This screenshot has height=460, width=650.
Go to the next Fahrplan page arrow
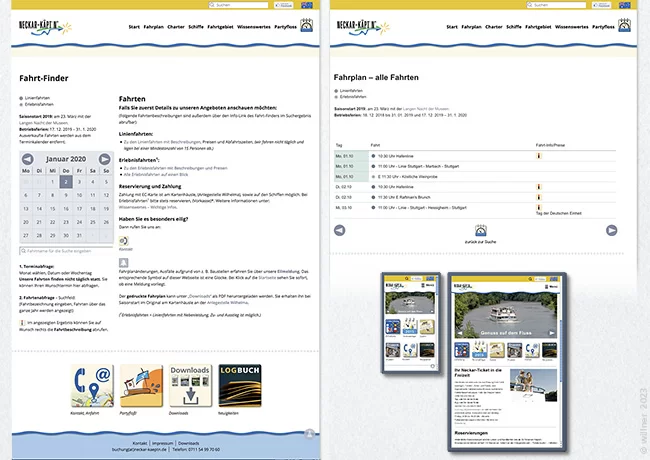(x=611, y=230)
